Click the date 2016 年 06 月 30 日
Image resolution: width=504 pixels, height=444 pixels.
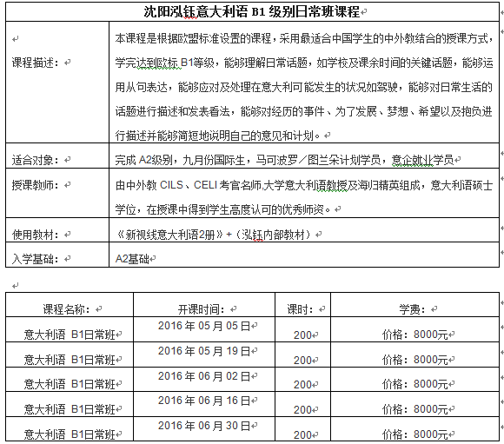[x=204, y=426]
